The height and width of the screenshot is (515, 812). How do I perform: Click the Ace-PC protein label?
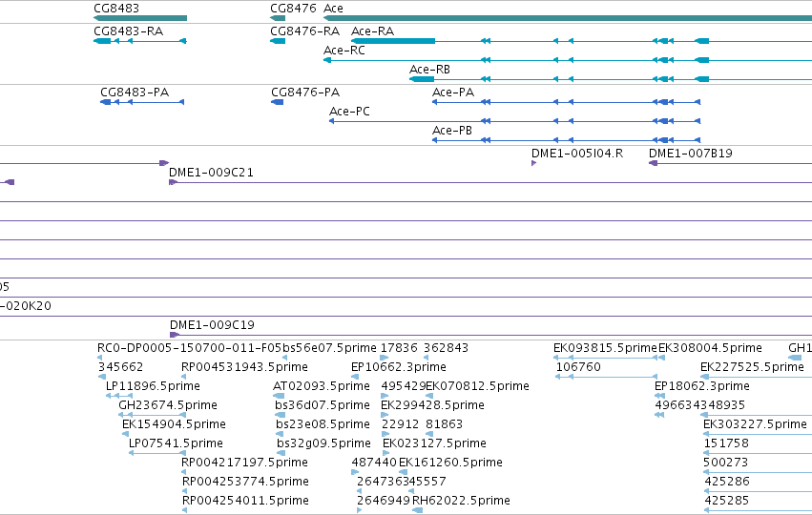(349, 112)
